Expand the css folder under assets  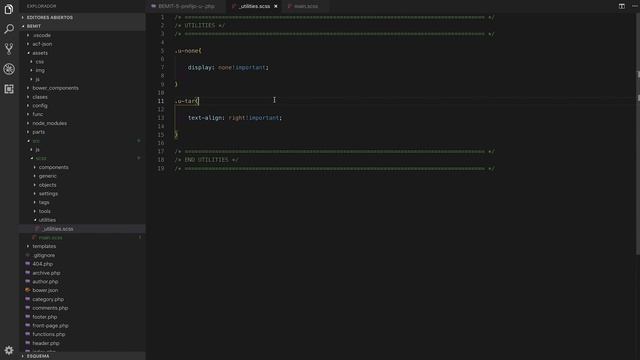click(x=39, y=62)
